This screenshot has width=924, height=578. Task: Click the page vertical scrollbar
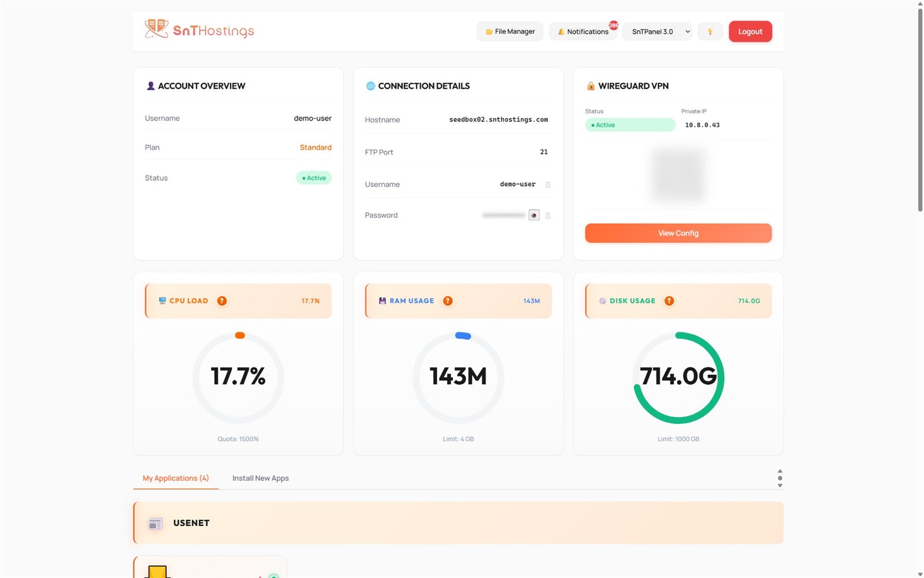point(920,110)
